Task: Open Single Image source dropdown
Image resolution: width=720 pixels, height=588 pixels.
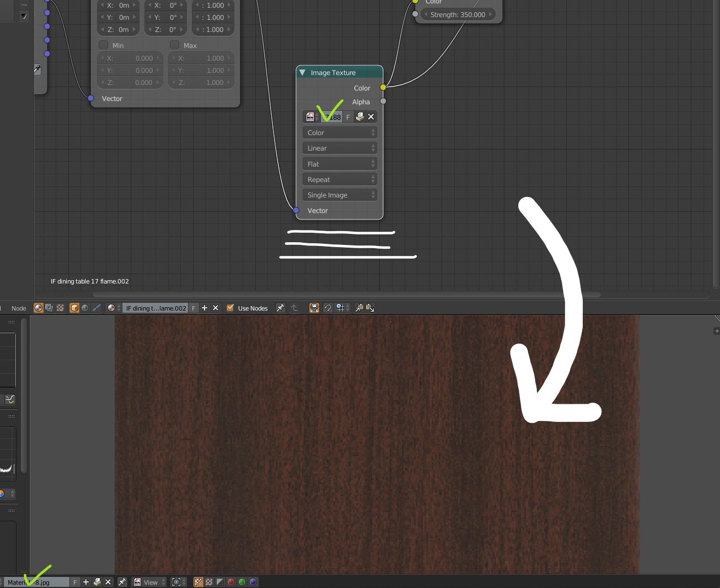Action: 340,195
